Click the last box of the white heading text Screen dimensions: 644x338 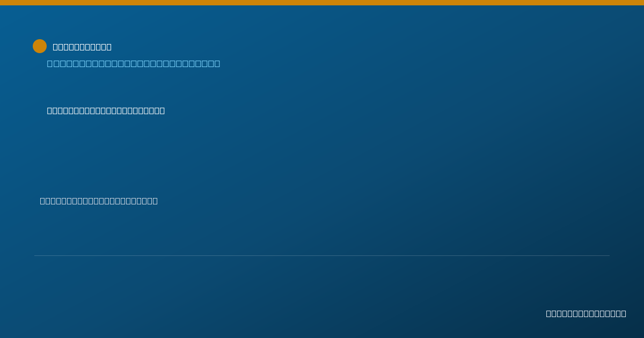pos(108,47)
